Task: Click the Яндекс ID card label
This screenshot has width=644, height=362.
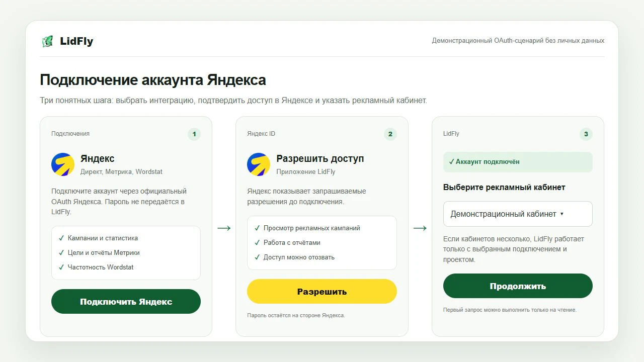Action: (261, 134)
